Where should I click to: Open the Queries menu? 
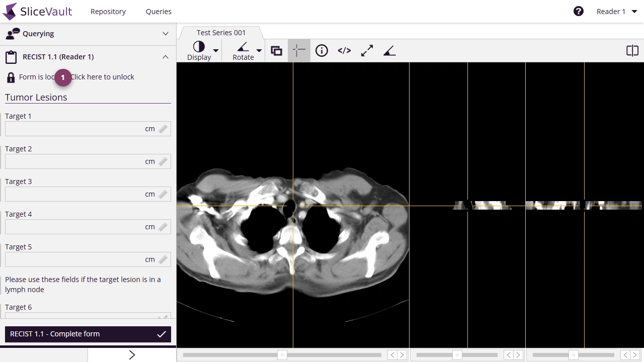coord(158,12)
